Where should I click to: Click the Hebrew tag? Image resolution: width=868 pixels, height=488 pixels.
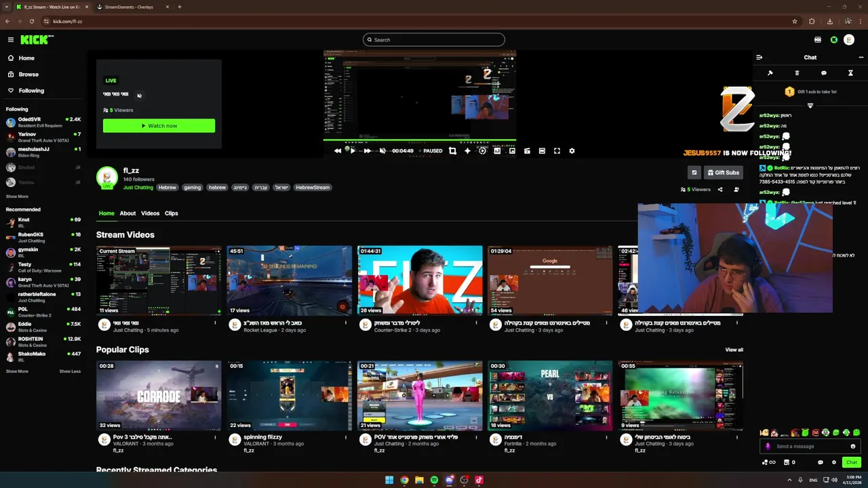click(x=167, y=188)
